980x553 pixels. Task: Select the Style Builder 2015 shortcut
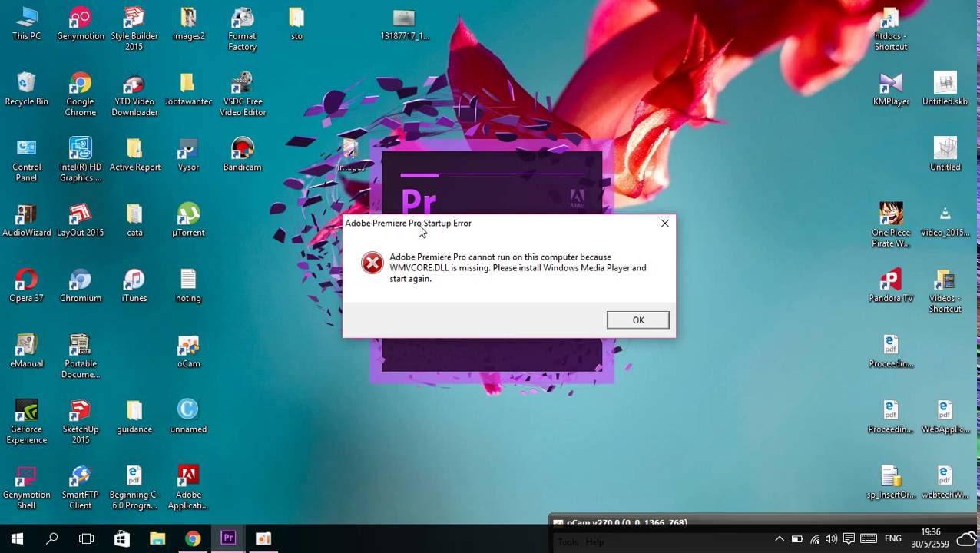(134, 29)
